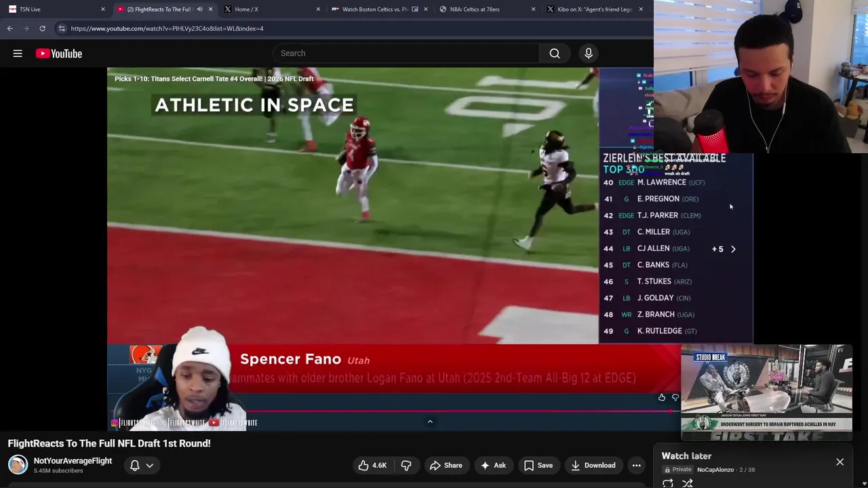Expand the player controls chevron

tap(430, 422)
